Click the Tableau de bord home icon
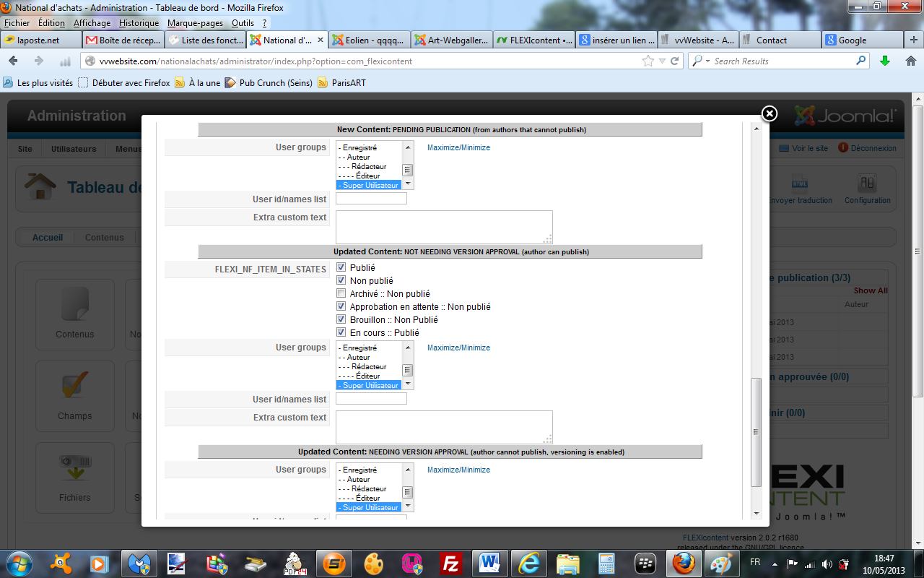Viewport: 924px width, 578px height. [x=40, y=186]
